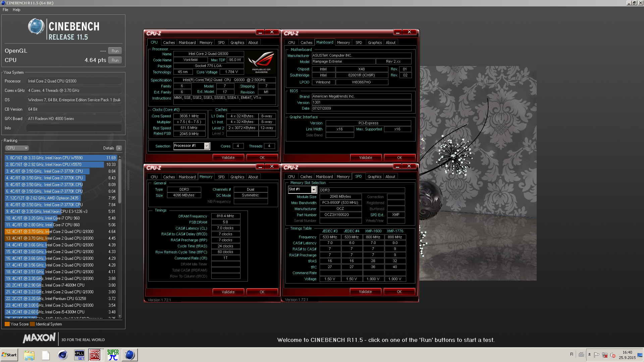Select highlighted ranking row 12 scoring 4.64
The width and height of the screenshot is (644, 362).
[x=60, y=232]
